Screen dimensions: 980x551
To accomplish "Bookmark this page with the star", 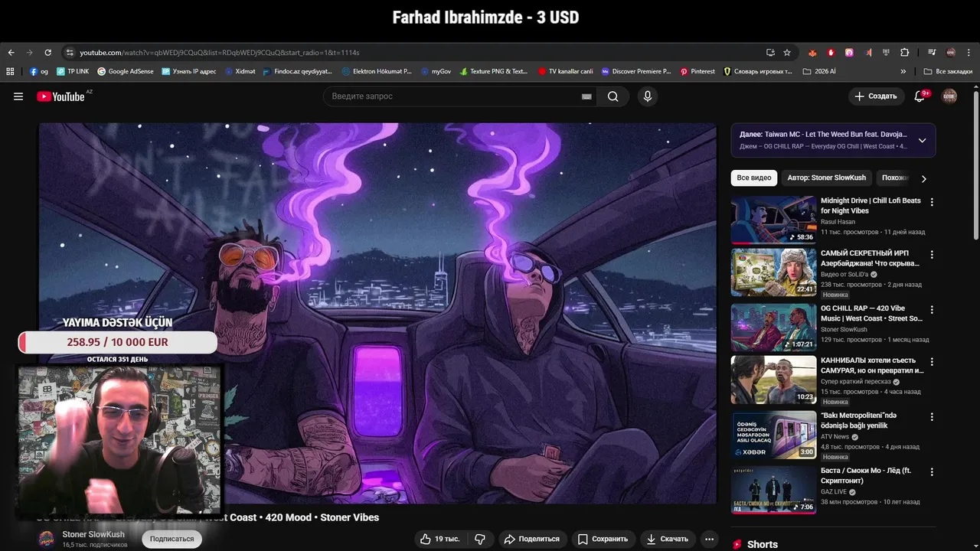I will tap(787, 52).
